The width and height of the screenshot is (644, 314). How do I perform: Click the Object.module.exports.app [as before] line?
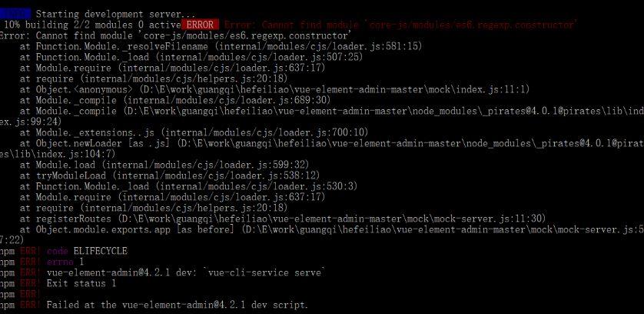click(x=332, y=229)
